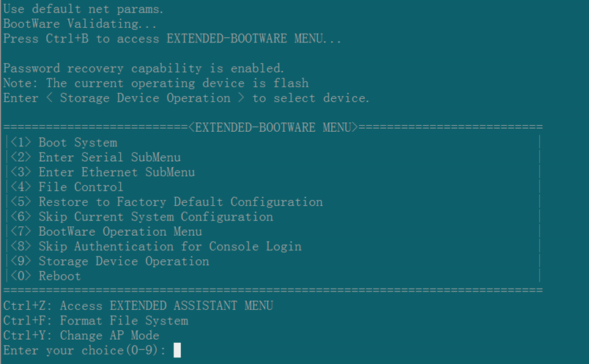Click the Boot System menu entry

[64, 142]
